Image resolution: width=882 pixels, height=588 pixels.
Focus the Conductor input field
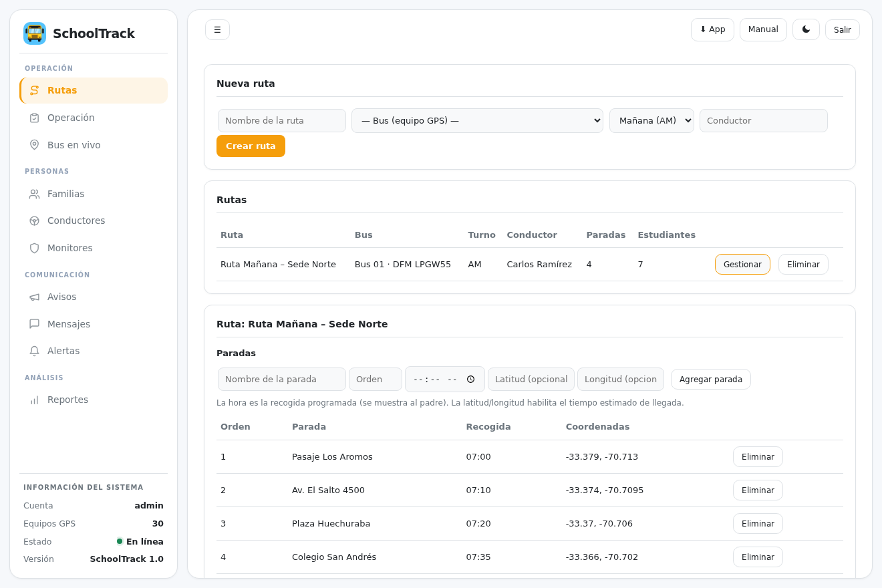(x=764, y=121)
